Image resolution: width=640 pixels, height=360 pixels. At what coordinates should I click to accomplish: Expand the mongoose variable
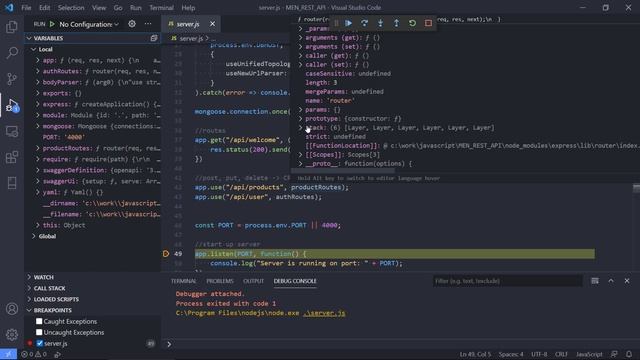tap(38, 126)
